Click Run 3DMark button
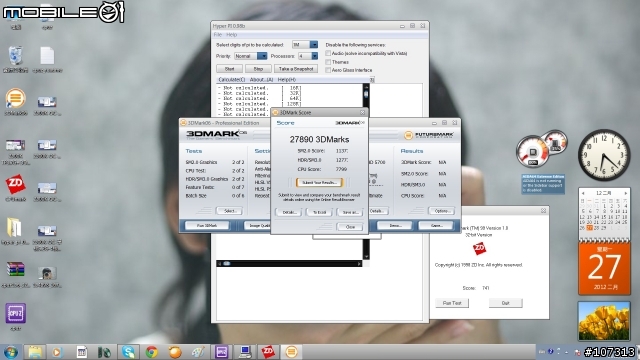The image size is (640, 360). coord(207,225)
